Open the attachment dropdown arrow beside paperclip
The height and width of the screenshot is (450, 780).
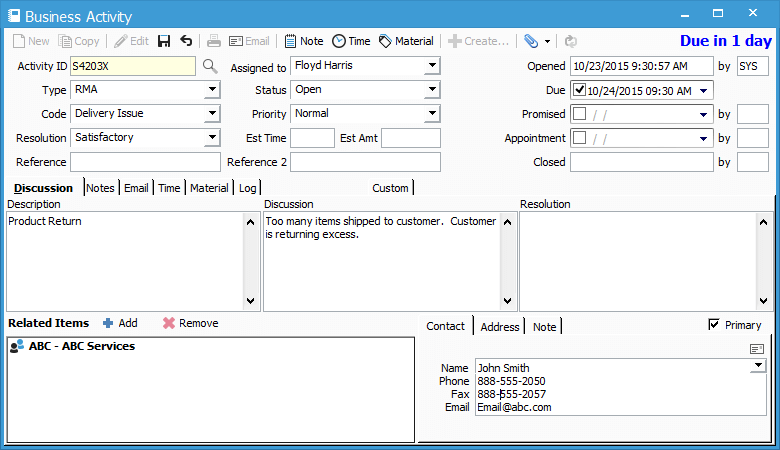pos(547,42)
